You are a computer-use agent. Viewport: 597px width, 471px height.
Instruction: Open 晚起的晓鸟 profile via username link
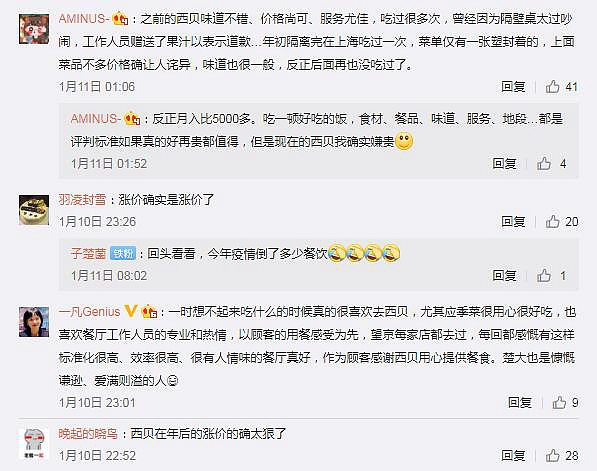(x=88, y=434)
